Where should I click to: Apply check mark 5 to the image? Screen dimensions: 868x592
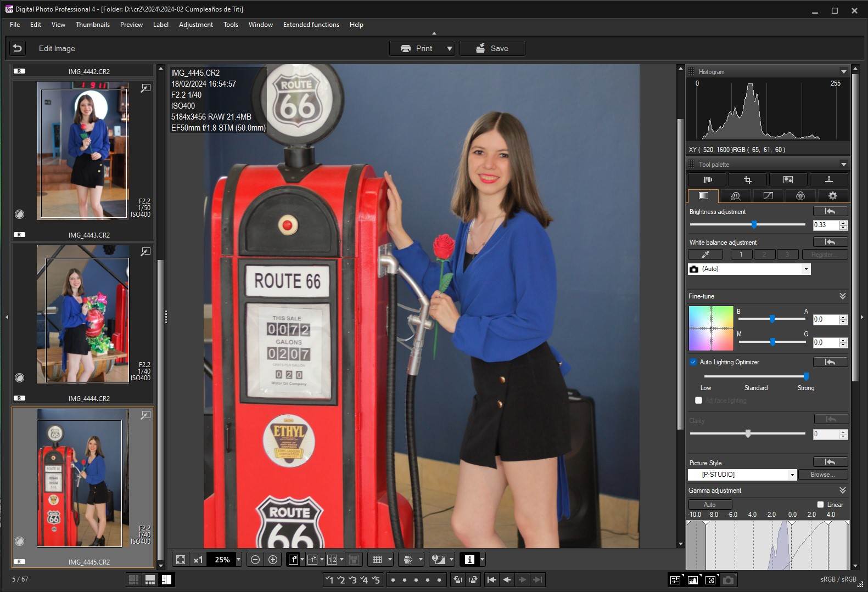(x=376, y=579)
